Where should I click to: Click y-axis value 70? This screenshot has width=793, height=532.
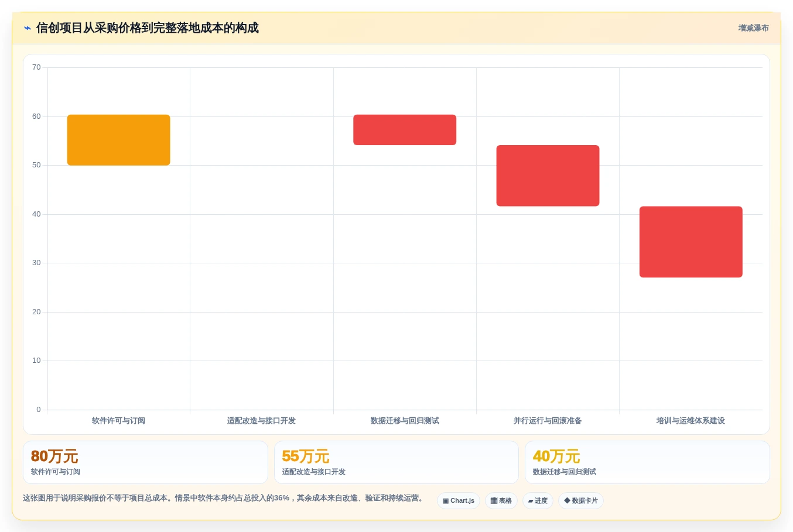[36, 67]
